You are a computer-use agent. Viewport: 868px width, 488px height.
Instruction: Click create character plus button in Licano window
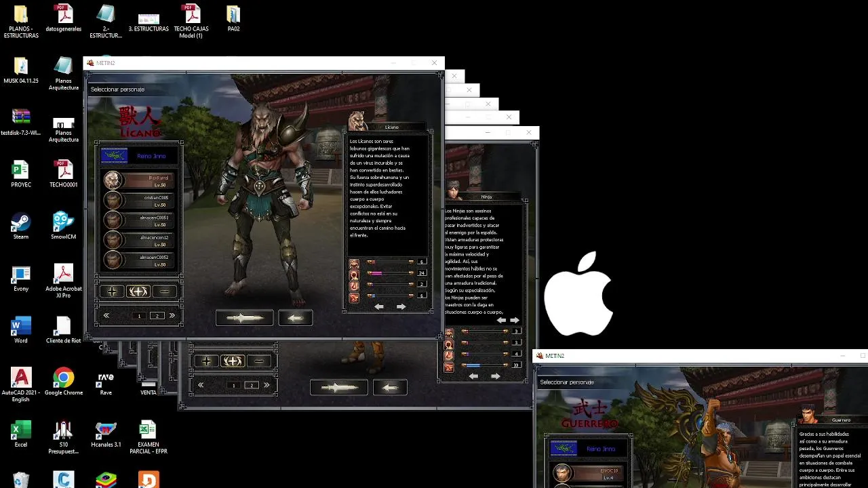click(x=113, y=291)
